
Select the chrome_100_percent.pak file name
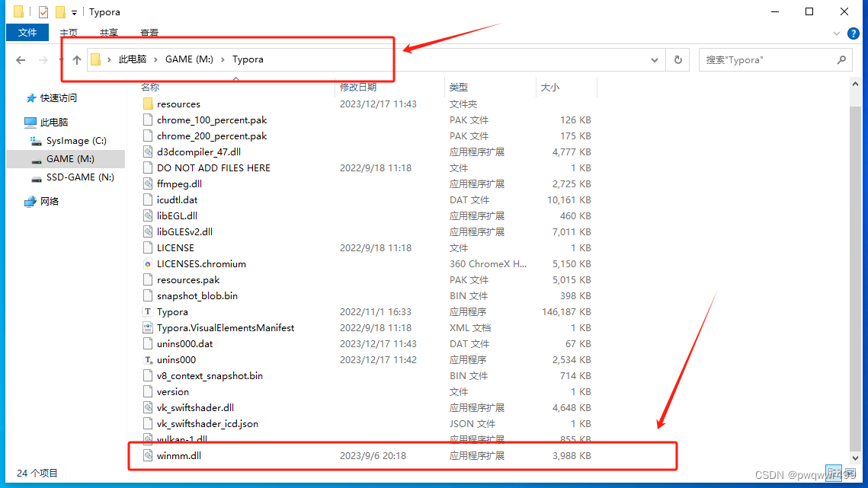click(211, 120)
